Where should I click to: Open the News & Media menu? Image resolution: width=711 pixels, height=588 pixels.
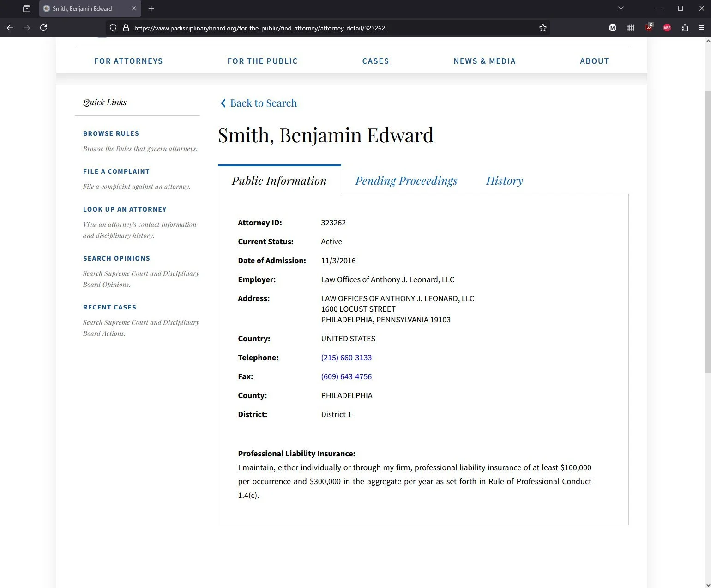(x=484, y=61)
